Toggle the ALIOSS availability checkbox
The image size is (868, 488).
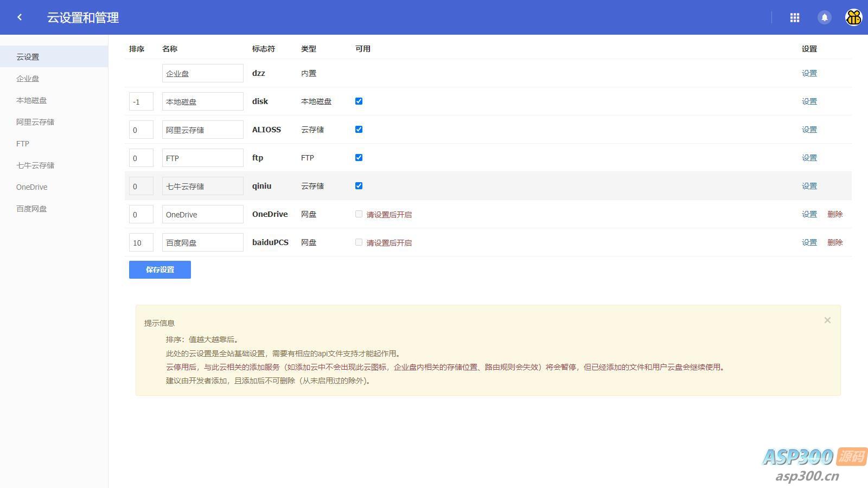359,130
